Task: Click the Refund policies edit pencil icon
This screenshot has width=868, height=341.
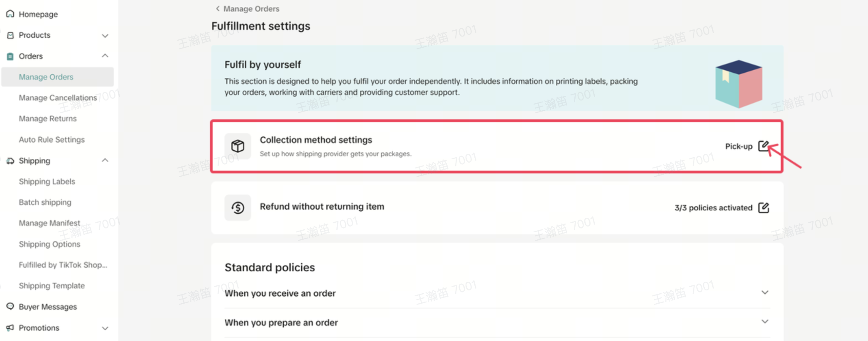Action: coord(763,207)
